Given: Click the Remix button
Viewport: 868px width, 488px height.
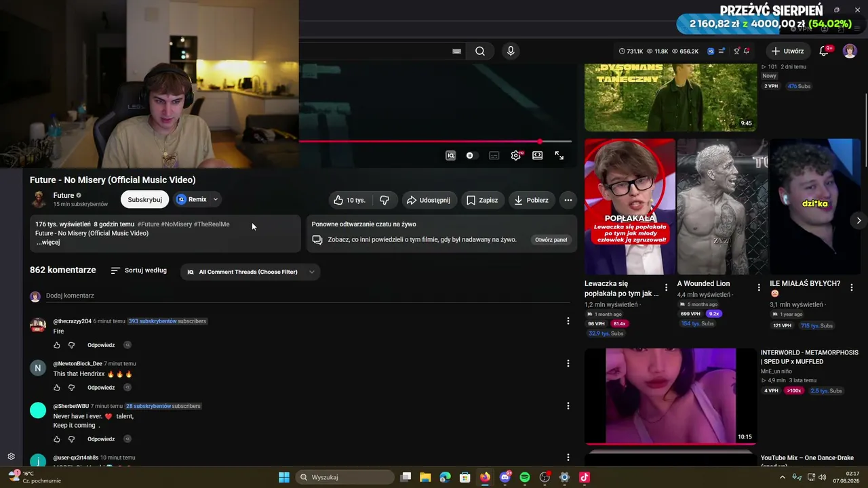Looking at the screenshot, I should coord(191,199).
